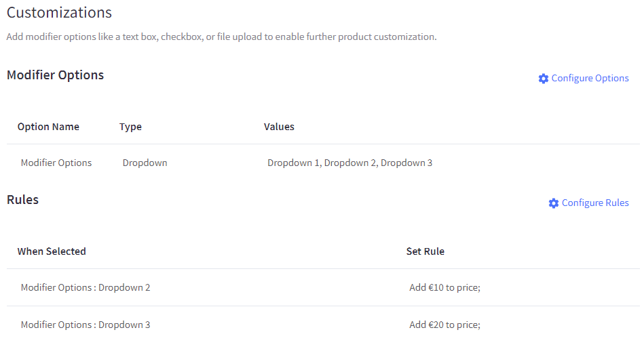Click the Dropdown type cell
644x349 pixels.
tap(145, 163)
